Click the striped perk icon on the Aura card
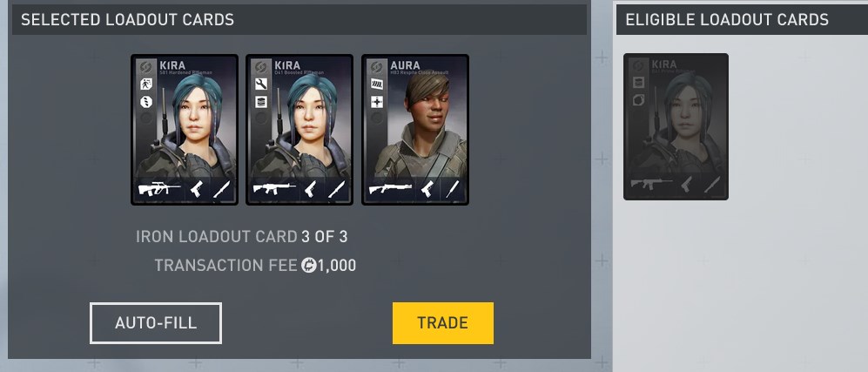Viewport: 868px width, 372px height. pos(376,85)
